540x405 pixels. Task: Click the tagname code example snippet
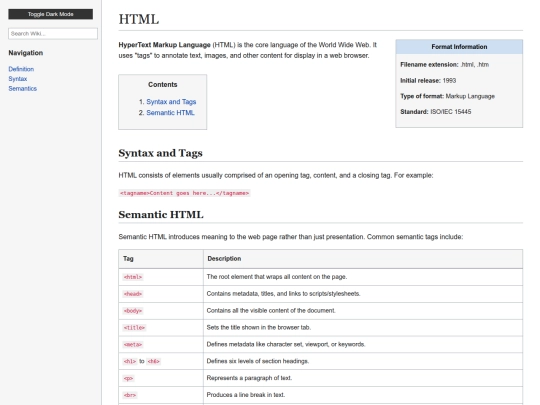click(184, 193)
